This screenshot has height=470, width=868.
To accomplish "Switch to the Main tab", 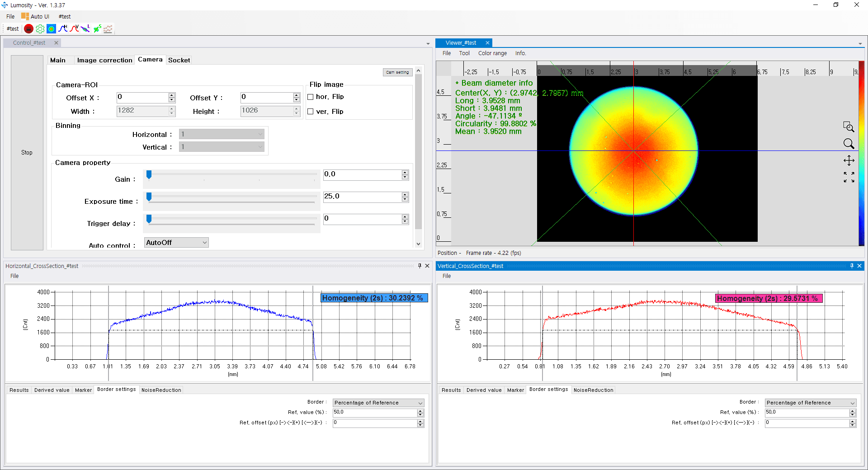I will coord(58,60).
